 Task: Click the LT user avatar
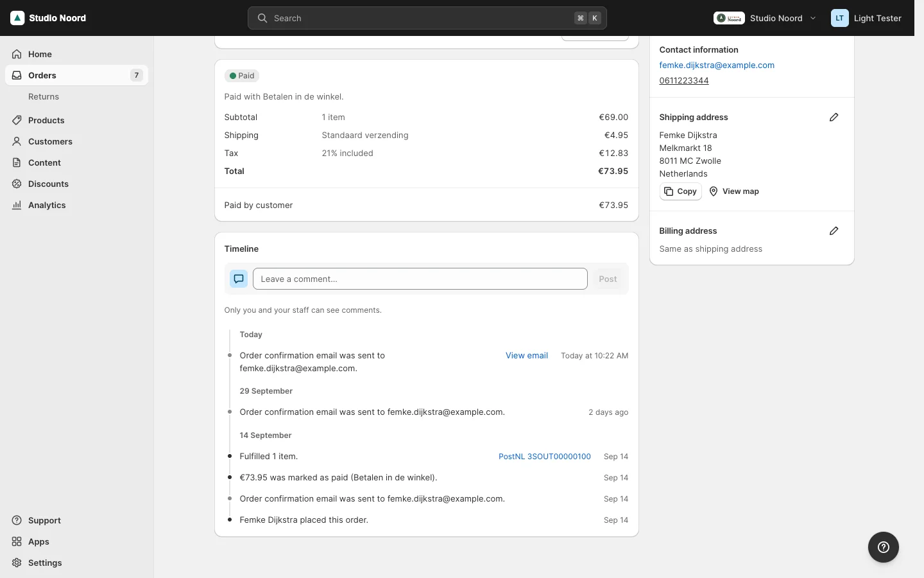pyautogui.click(x=839, y=18)
